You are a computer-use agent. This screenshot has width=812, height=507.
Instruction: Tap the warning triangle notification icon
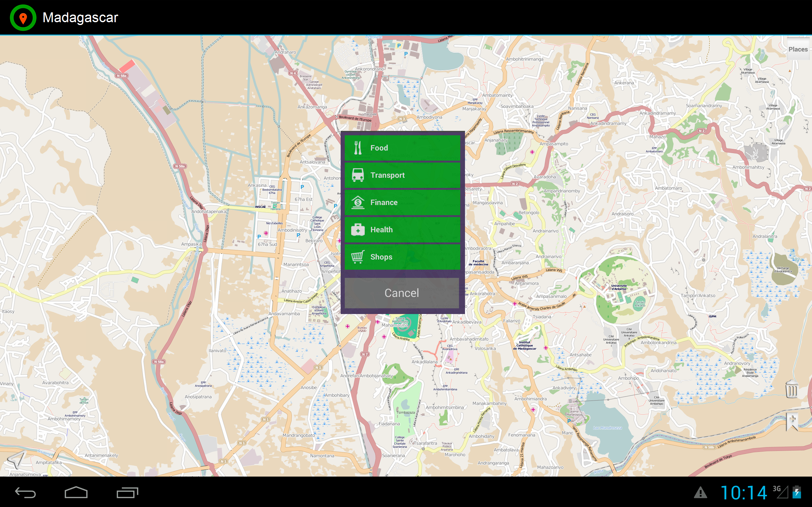[x=700, y=493]
